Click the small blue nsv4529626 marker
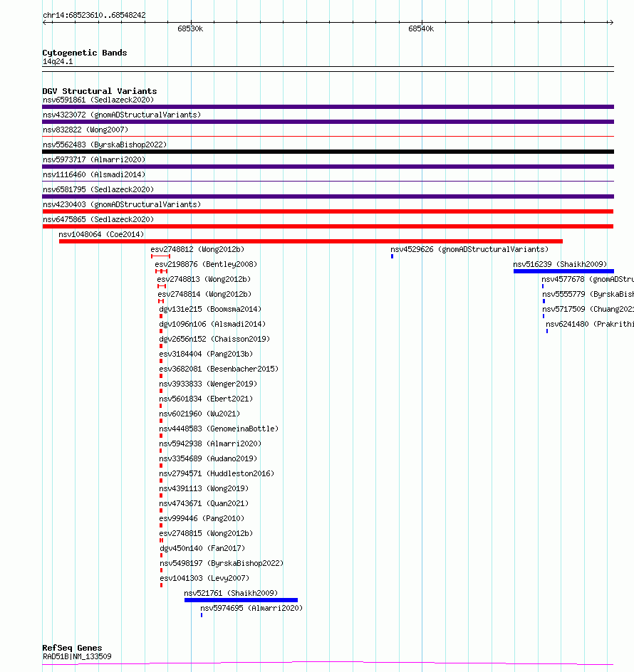Viewport: 634px width, 672px height. click(392, 256)
